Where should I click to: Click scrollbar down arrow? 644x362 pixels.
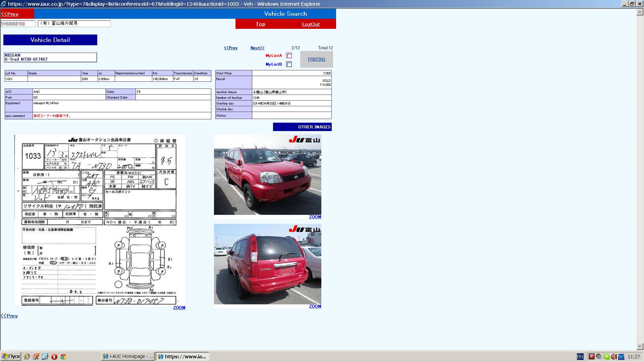click(x=640, y=347)
